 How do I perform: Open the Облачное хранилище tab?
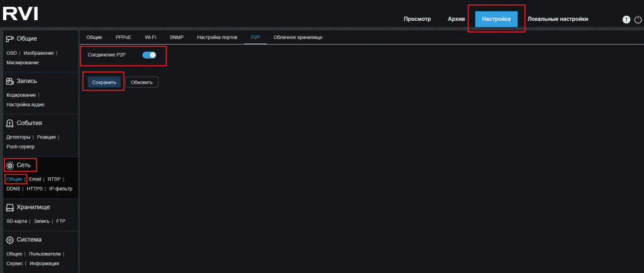point(297,38)
